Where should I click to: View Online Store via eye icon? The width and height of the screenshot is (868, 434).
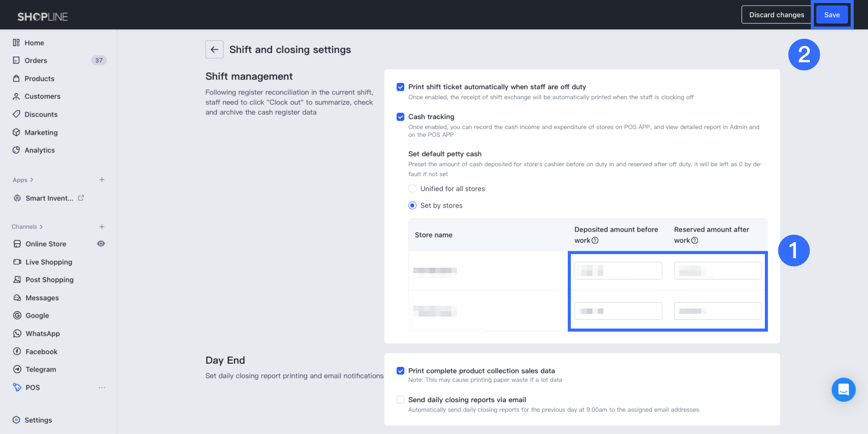[101, 244]
